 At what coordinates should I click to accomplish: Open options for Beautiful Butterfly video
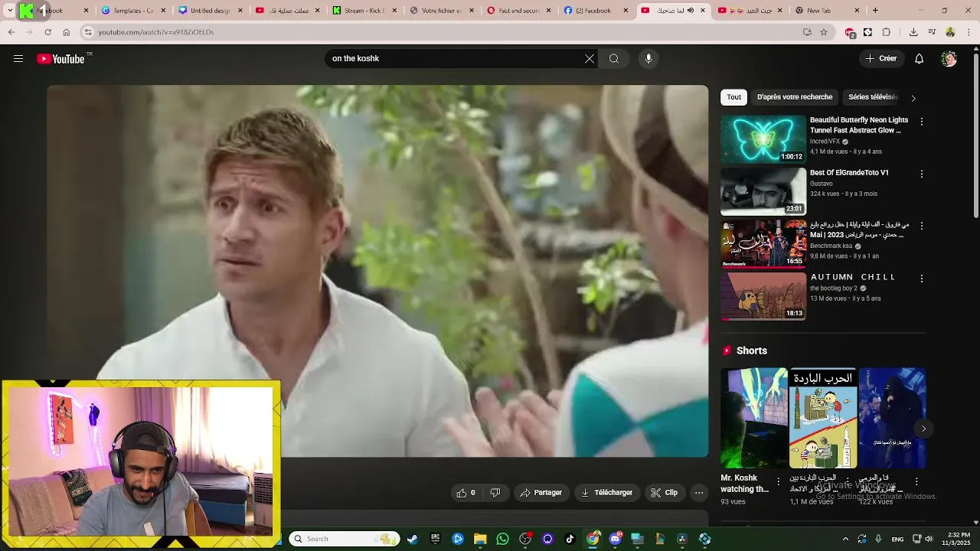tap(922, 122)
